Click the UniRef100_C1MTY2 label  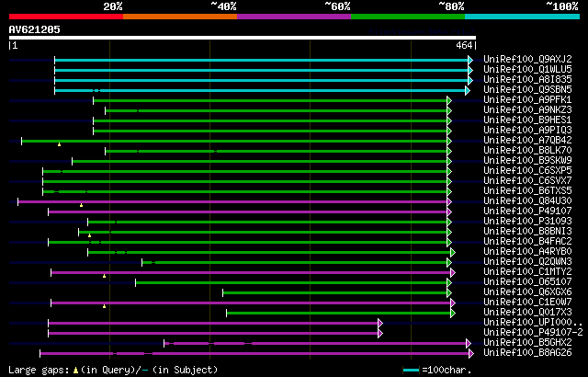[x=527, y=272]
